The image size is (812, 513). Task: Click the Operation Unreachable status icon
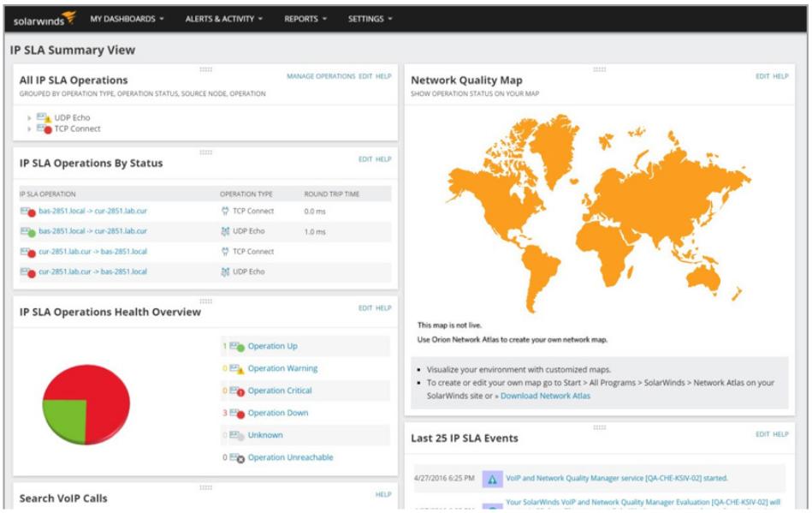pyautogui.click(x=237, y=458)
